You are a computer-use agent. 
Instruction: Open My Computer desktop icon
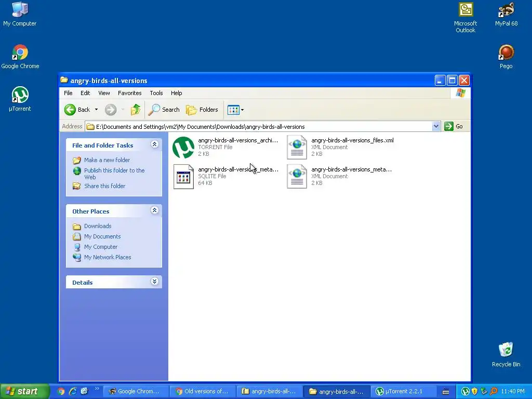tap(20, 14)
